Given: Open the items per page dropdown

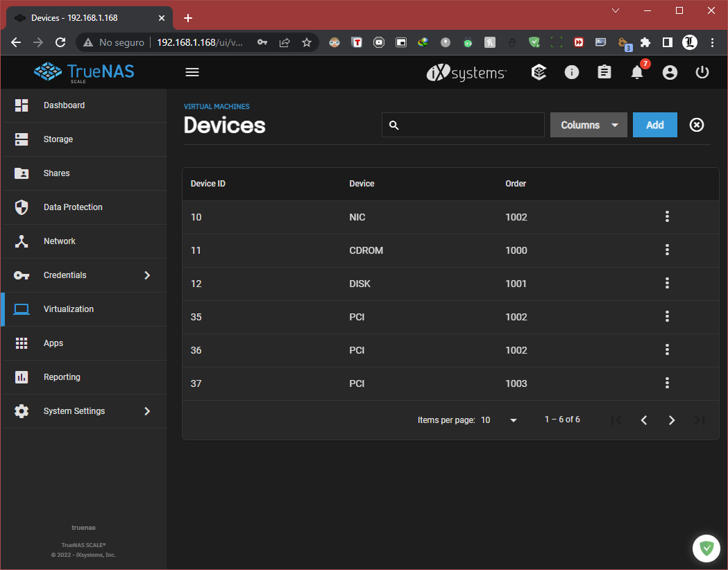Looking at the screenshot, I should [x=500, y=420].
